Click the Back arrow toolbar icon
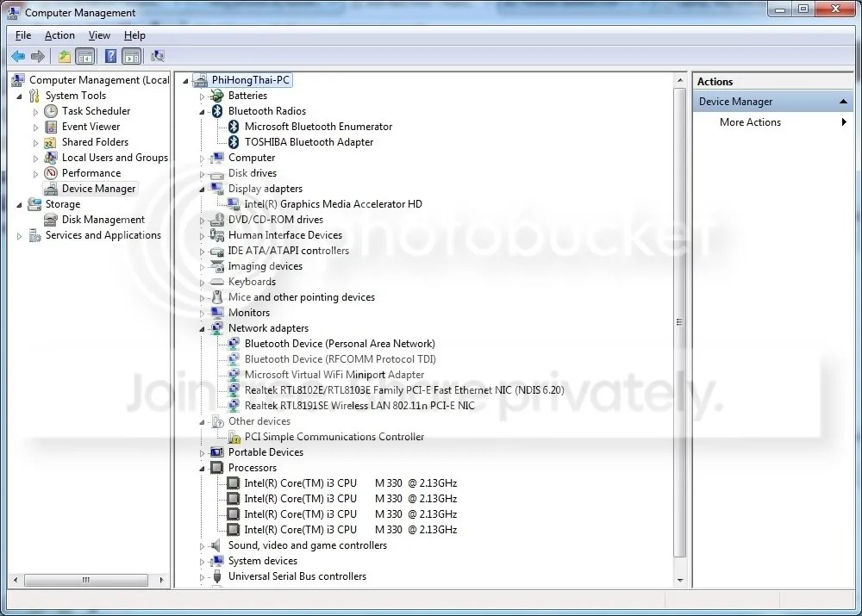Screen dimensions: 862x616 pyautogui.click(x=18, y=56)
